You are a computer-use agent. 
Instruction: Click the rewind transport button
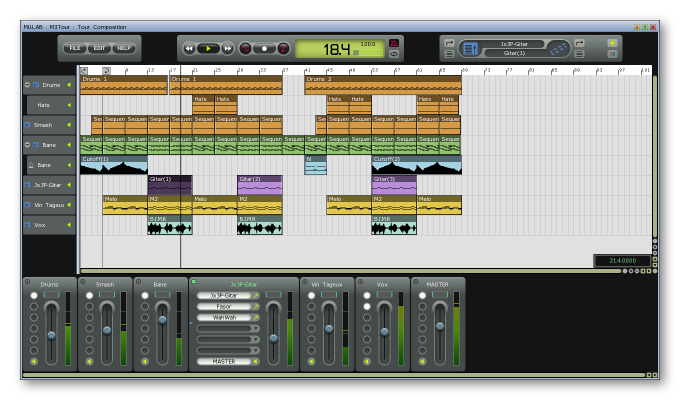[x=189, y=49]
